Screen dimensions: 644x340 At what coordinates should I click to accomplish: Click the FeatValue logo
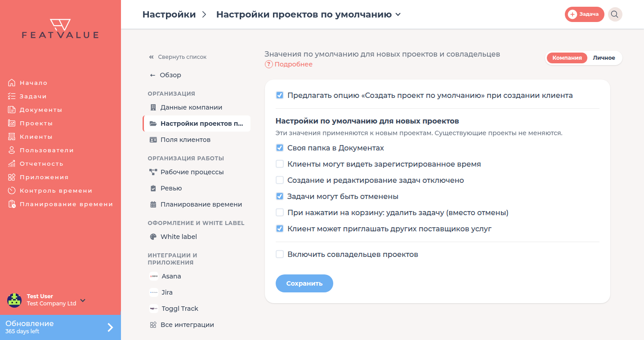(x=60, y=29)
